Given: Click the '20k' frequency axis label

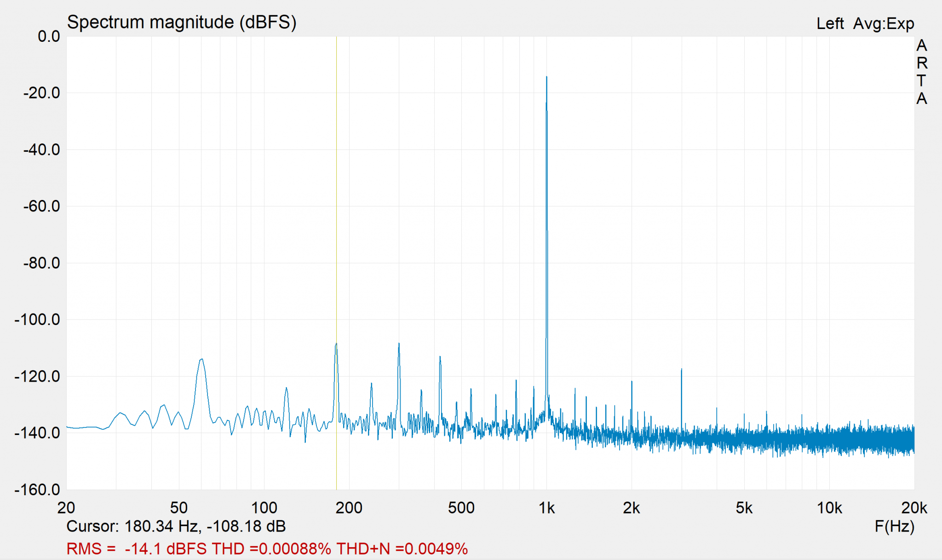Looking at the screenshot, I should [914, 508].
